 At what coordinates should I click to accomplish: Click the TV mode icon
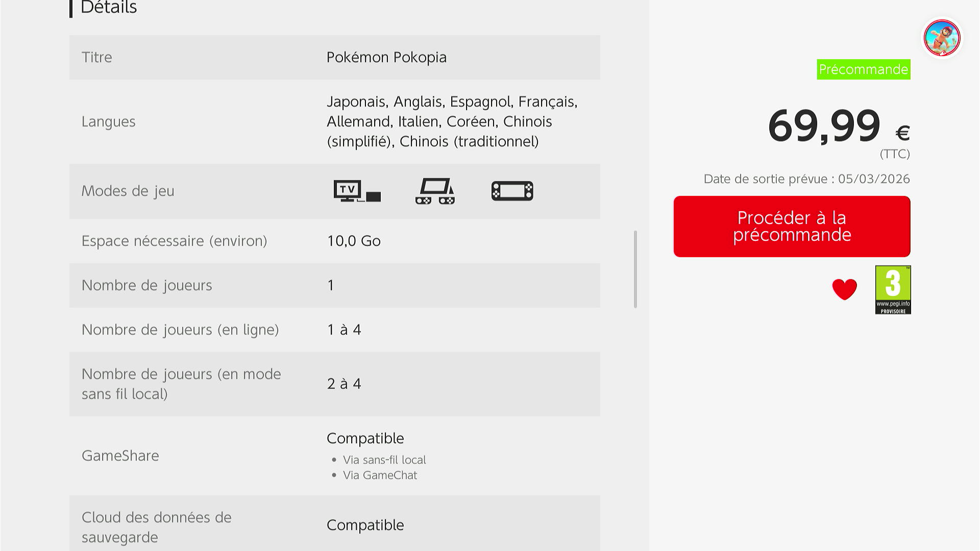tap(357, 191)
